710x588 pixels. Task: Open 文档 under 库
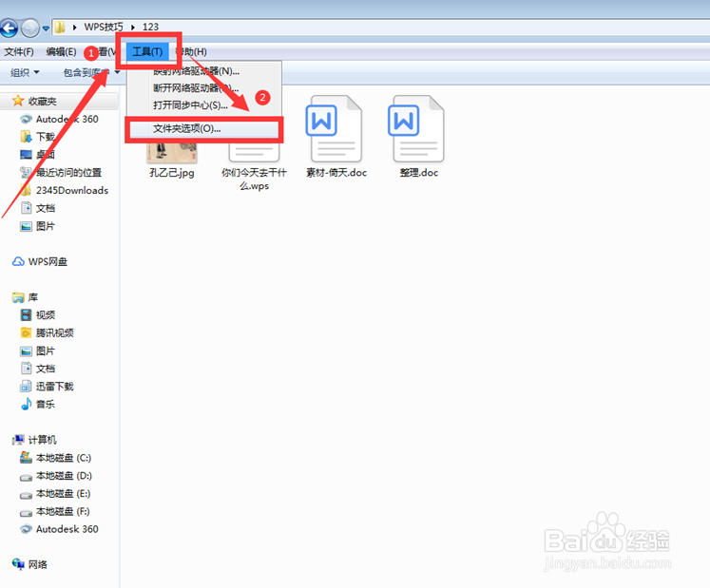click(38, 369)
